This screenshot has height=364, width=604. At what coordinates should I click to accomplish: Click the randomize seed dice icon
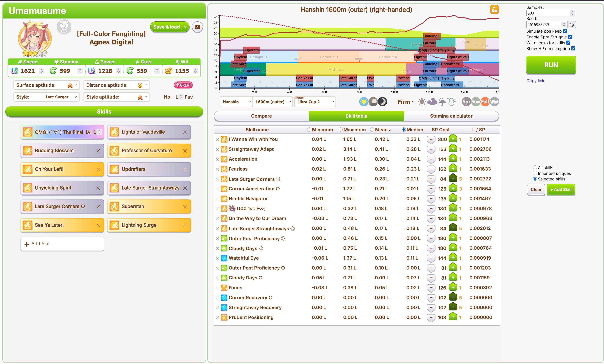click(572, 24)
